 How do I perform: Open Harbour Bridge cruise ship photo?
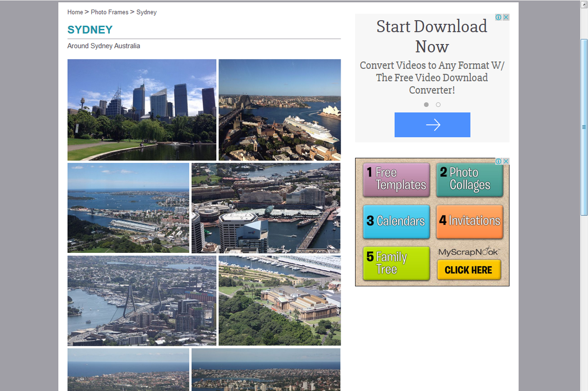[279, 110]
